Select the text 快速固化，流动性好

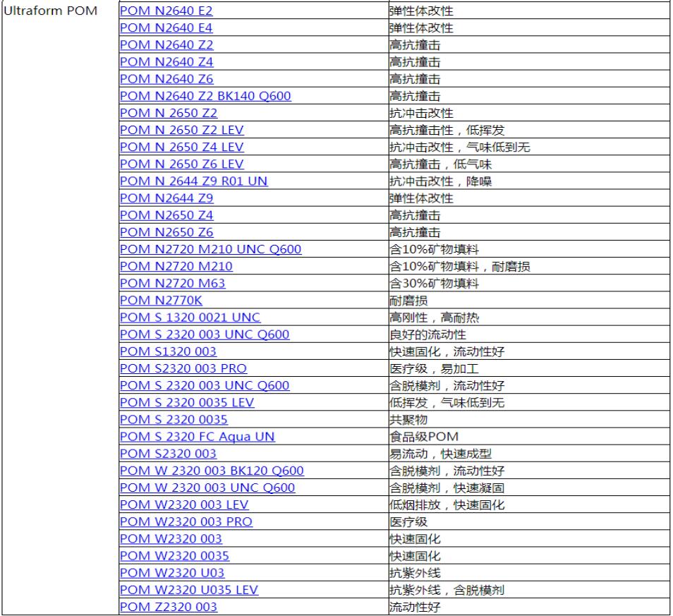(x=447, y=351)
